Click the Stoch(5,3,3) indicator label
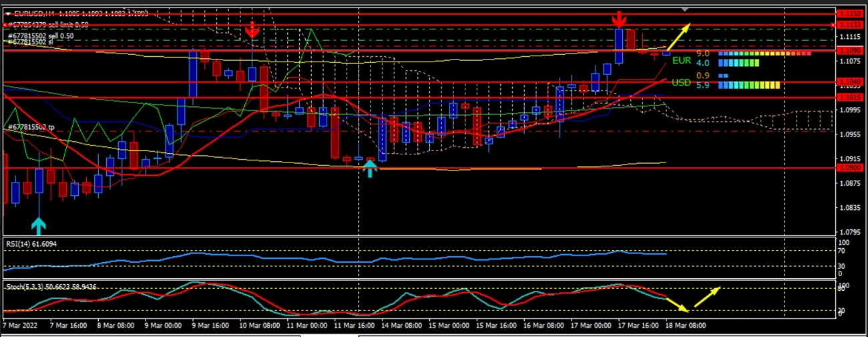Screen dimensions: 868x337 (52, 287)
